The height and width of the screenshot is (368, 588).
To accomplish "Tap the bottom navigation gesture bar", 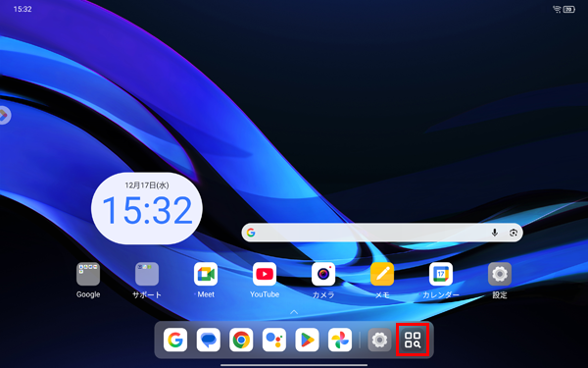I will 294,365.
